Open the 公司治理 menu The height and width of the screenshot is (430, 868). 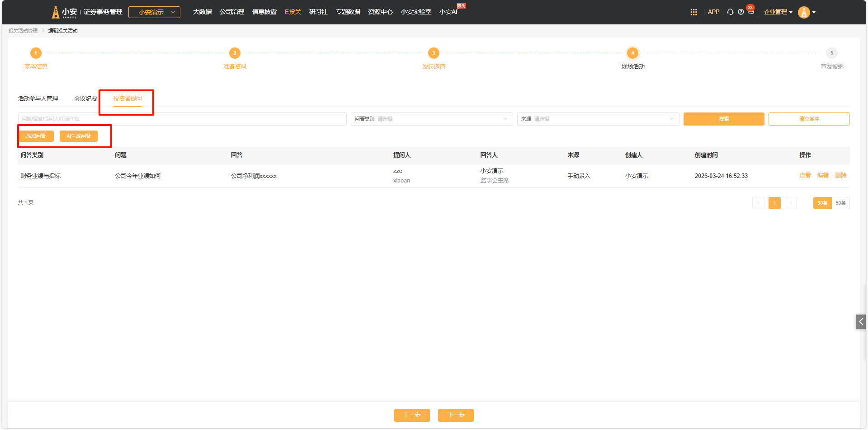click(232, 12)
